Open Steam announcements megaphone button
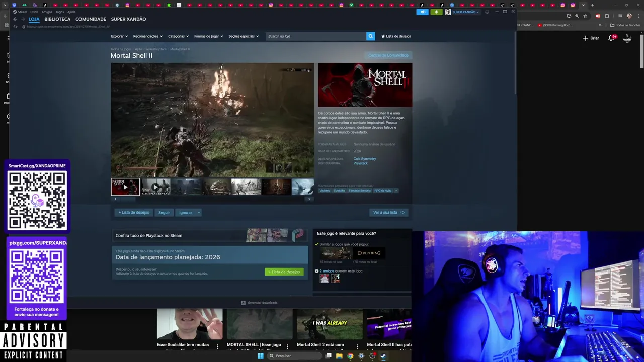This screenshot has height=362, width=644. click(x=422, y=12)
